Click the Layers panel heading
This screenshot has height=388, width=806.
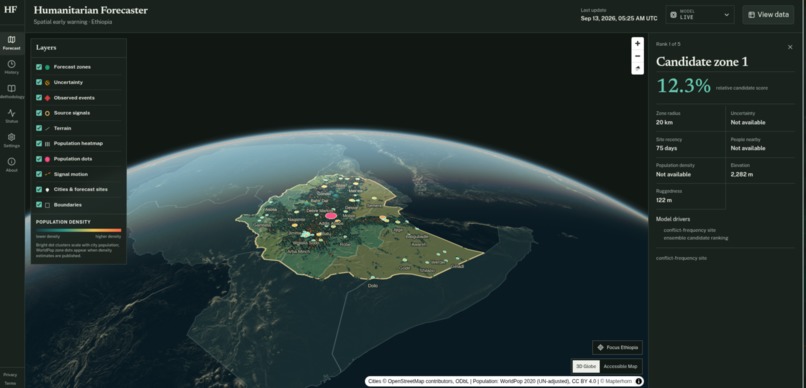pyautogui.click(x=46, y=48)
